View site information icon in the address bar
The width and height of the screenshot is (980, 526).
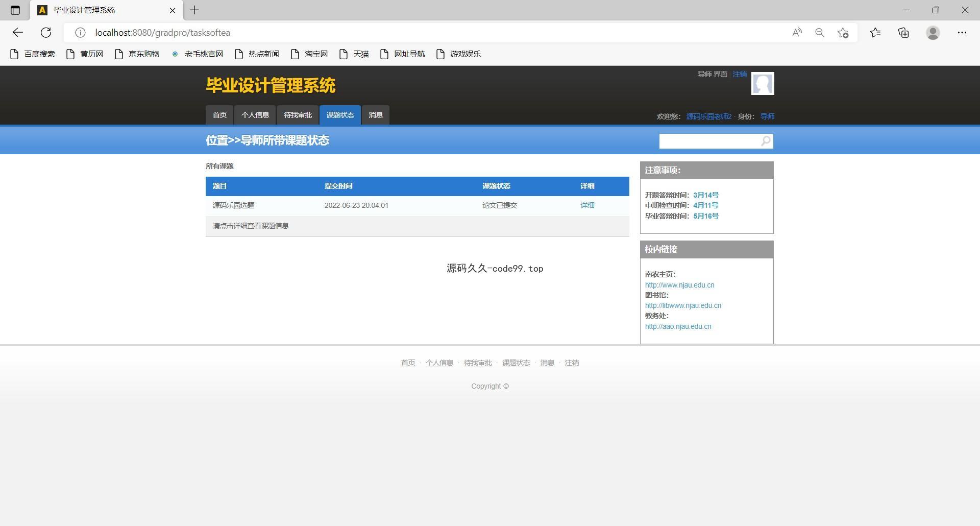point(80,33)
